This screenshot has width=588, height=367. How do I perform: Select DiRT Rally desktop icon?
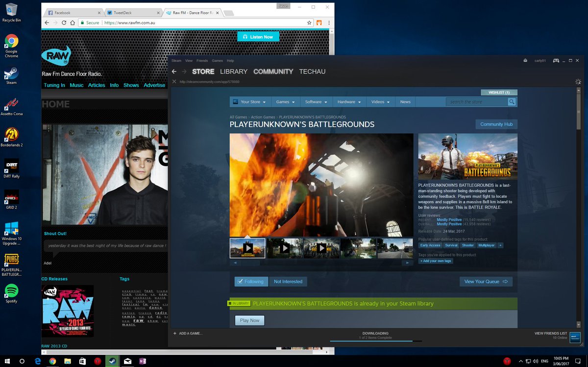coord(11,169)
